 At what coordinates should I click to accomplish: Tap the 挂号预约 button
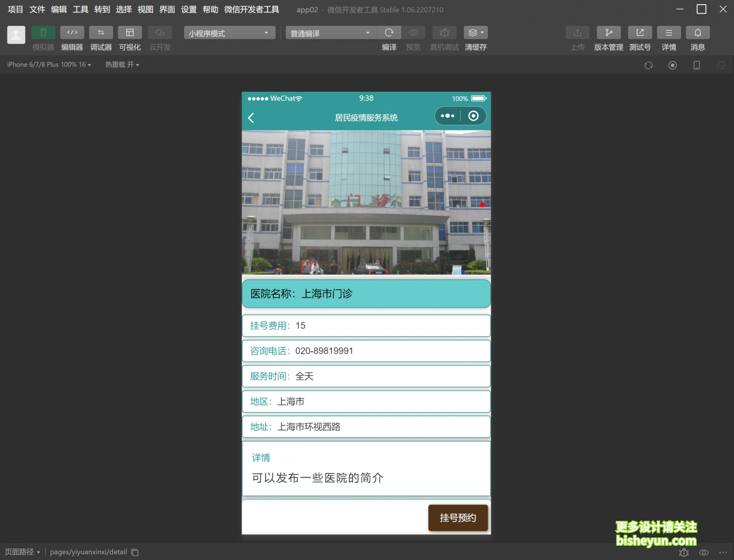pos(458,518)
